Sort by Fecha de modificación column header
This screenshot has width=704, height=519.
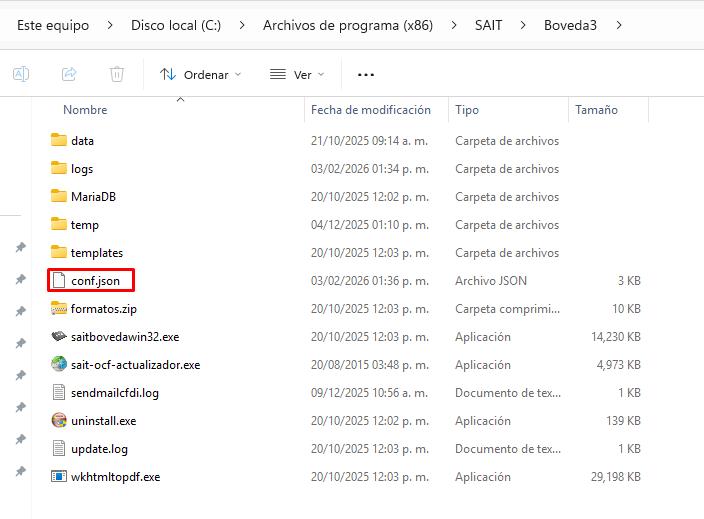pyautogui.click(x=370, y=110)
